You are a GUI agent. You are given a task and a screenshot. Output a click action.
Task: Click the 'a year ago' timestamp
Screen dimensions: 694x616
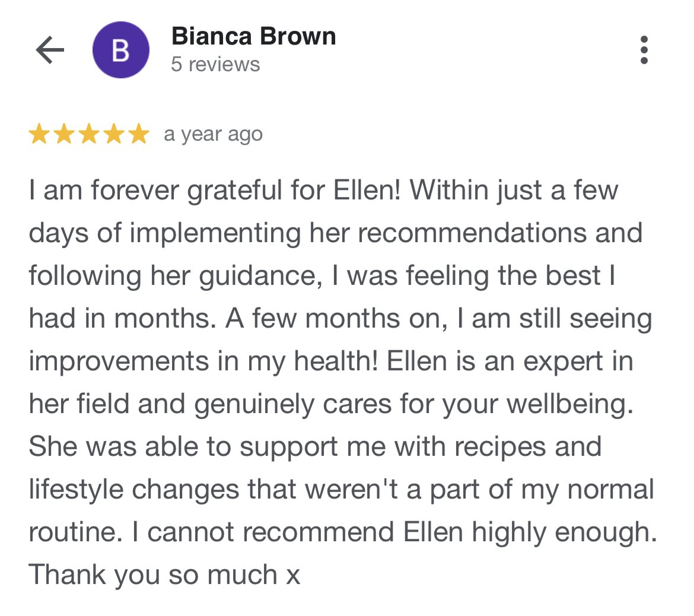214,135
